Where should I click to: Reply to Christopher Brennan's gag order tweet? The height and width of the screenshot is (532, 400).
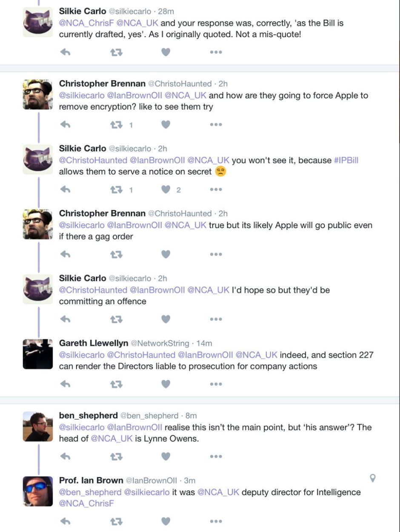pos(65,254)
